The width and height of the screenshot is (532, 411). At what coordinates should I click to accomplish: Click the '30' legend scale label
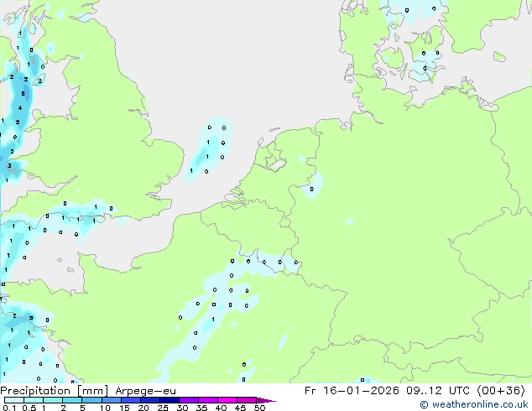click(x=182, y=408)
